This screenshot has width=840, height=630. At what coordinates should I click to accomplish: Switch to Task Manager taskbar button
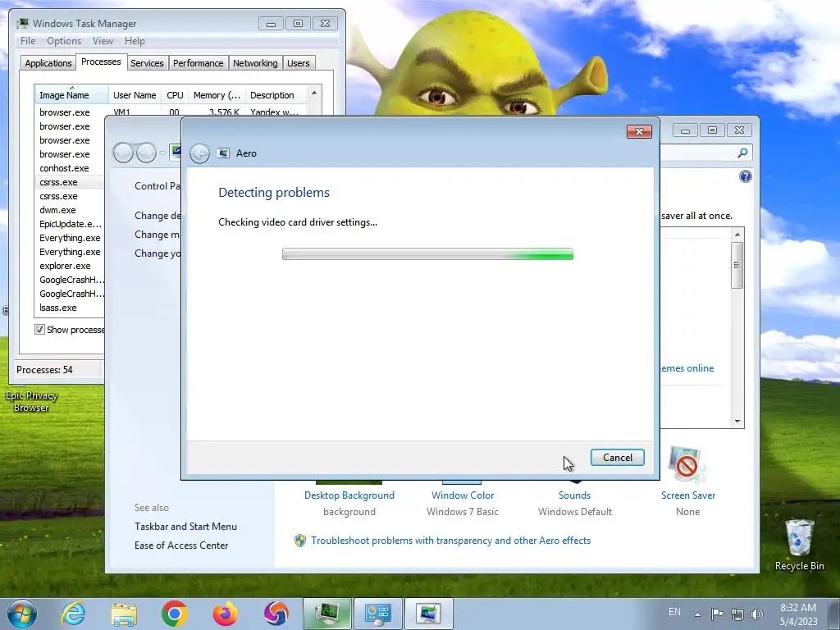tap(326, 614)
